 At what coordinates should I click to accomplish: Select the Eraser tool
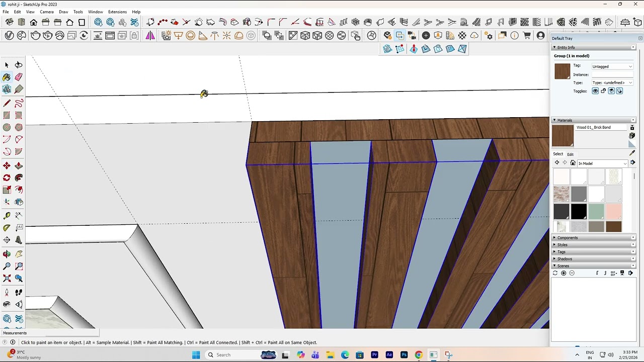pyautogui.click(x=19, y=77)
